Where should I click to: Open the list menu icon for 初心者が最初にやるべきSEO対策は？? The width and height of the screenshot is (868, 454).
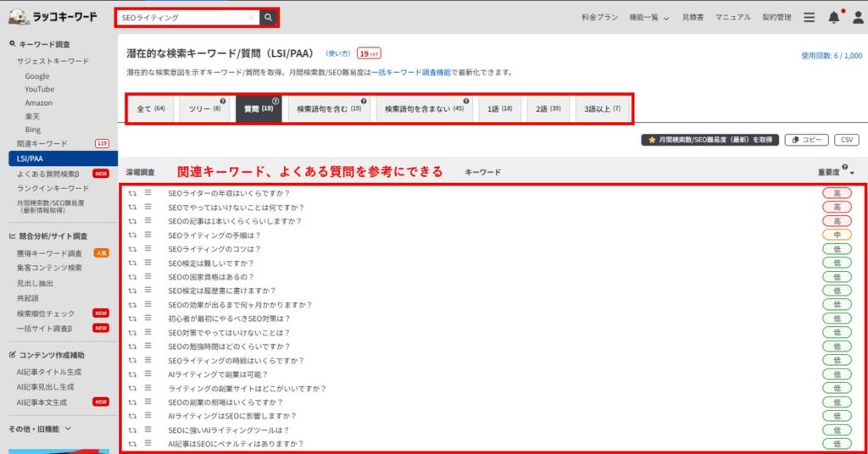(147, 318)
